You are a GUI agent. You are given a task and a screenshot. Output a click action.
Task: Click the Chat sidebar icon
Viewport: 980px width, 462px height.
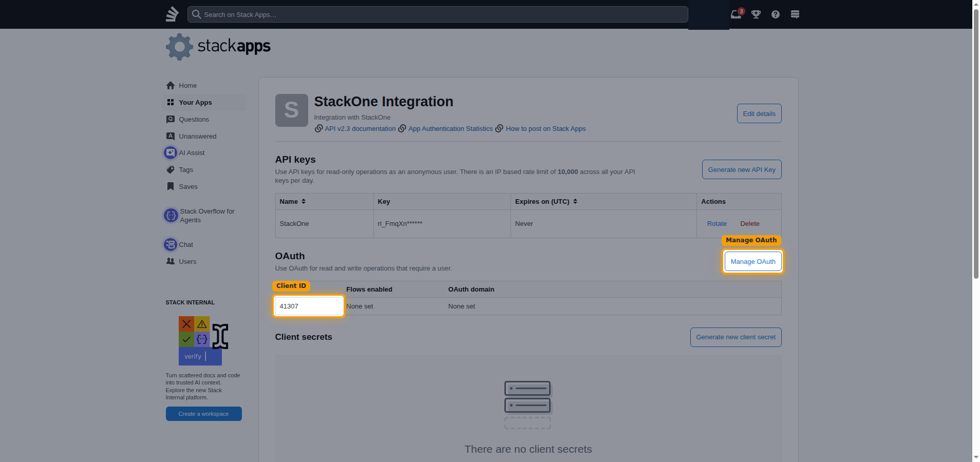click(x=171, y=244)
